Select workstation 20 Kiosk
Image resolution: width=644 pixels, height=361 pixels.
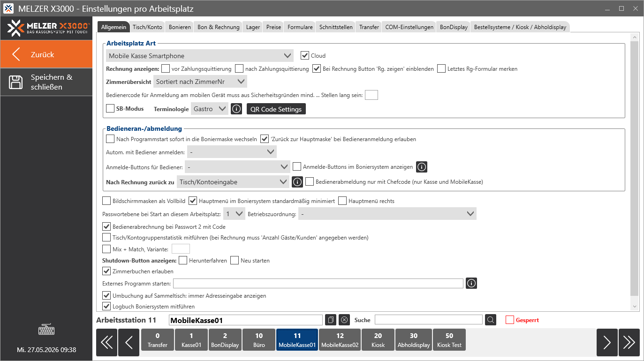pyautogui.click(x=378, y=340)
